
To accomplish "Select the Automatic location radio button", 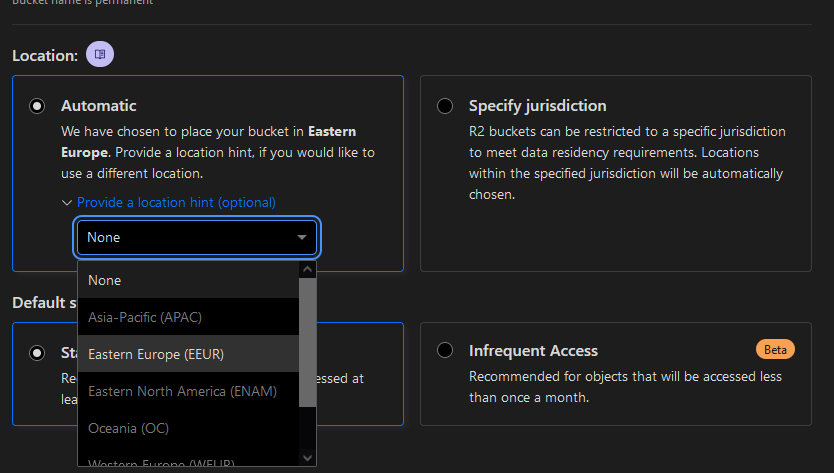I will [x=38, y=105].
